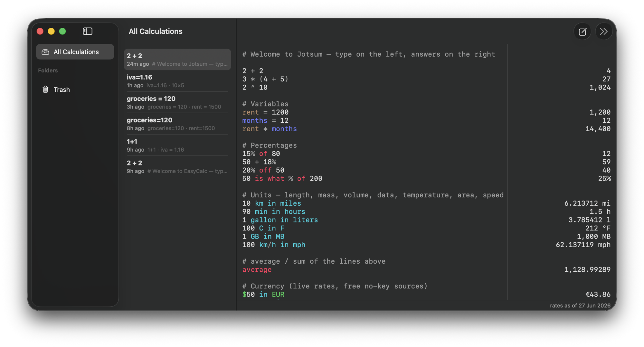Screen dimensions: 644x347
Task: Click the '# average / sum' comment line
Action: coord(314,261)
